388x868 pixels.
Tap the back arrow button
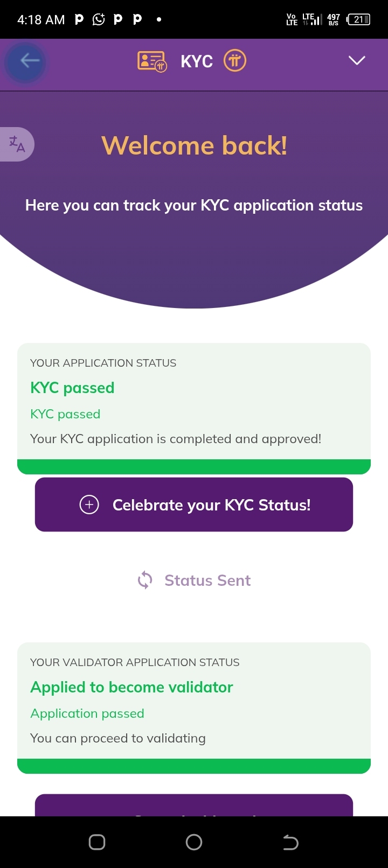(25, 61)
